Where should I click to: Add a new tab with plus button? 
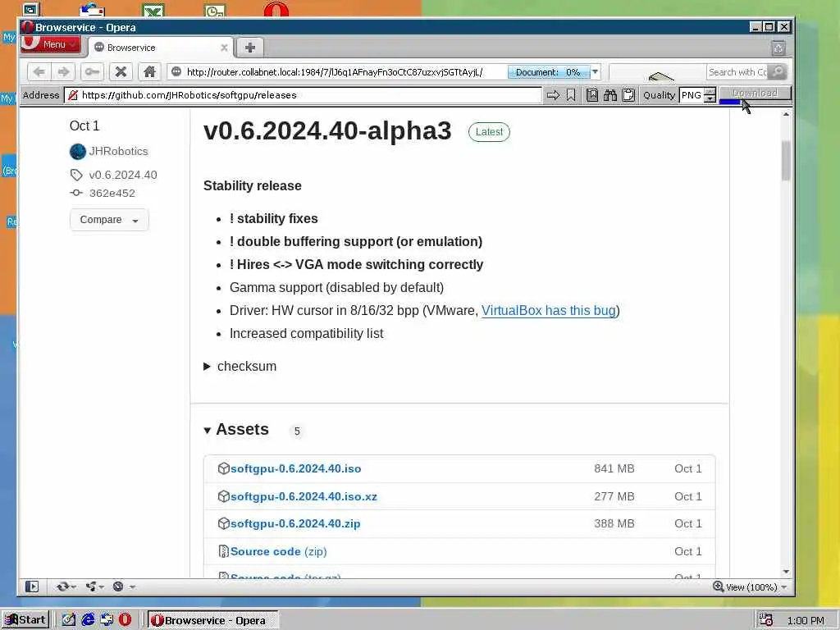[x=249, y=48]
